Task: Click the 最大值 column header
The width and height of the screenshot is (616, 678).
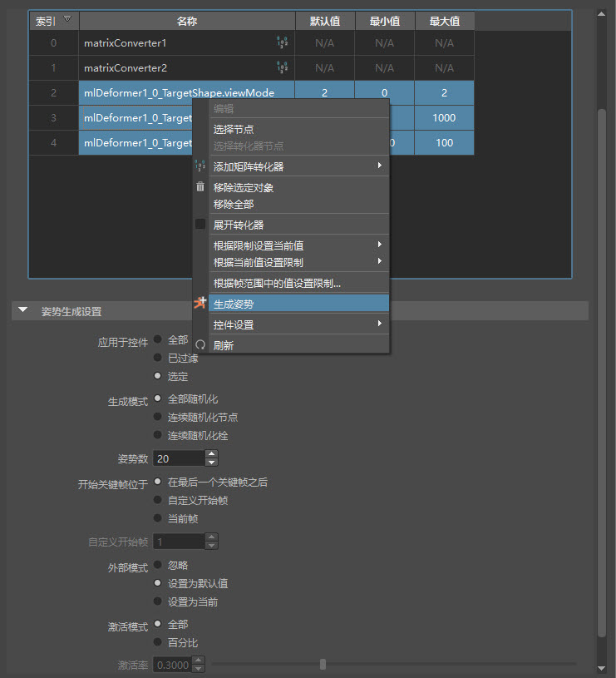Action: 445,21
